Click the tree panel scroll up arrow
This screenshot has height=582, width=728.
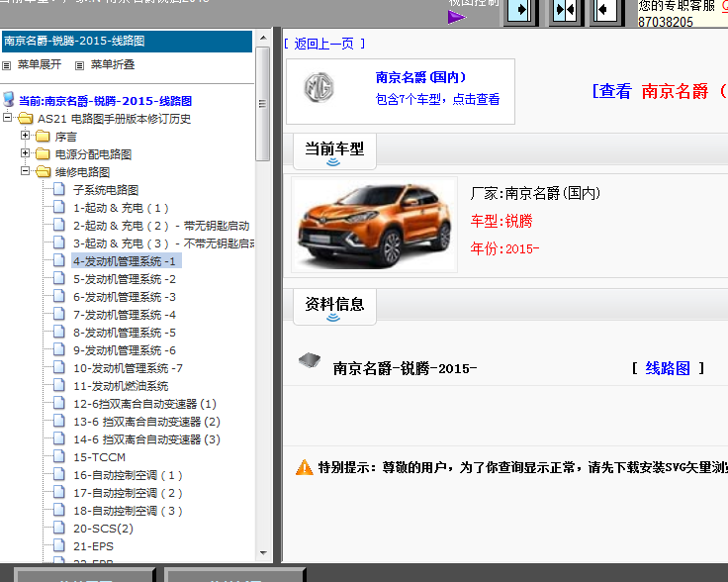(263, 38)
